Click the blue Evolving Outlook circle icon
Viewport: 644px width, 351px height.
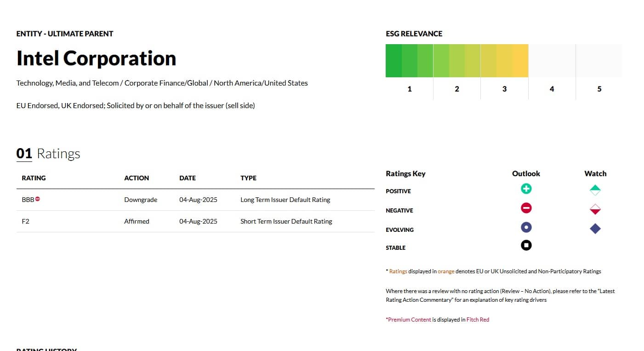pyautogui.click(x=526, y=227)
